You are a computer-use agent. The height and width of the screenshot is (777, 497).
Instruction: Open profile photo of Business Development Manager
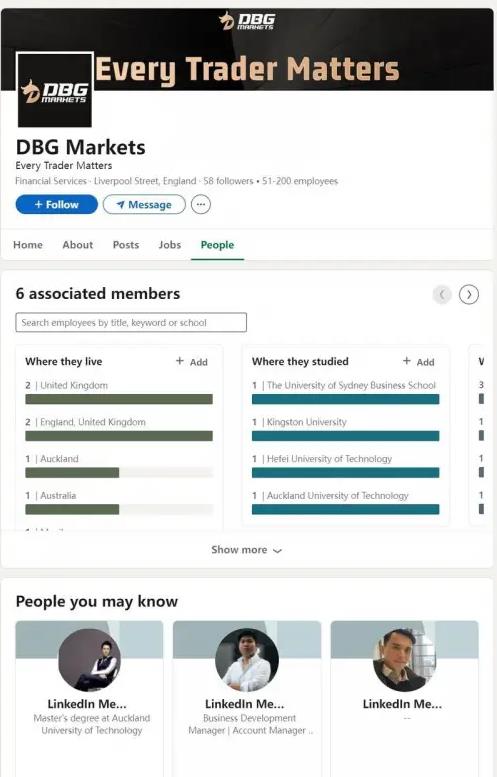click(x=247, y=660)
